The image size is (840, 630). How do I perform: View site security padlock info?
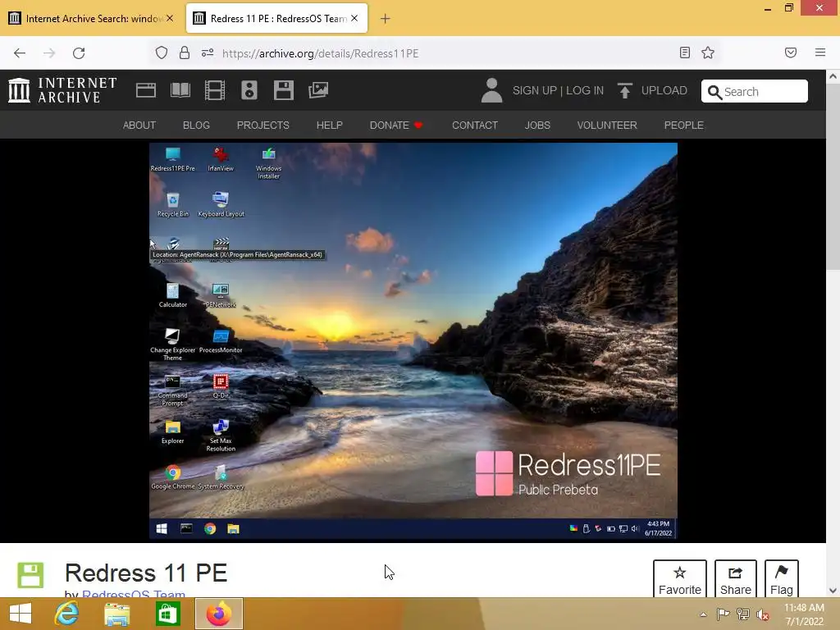point(185,53)
